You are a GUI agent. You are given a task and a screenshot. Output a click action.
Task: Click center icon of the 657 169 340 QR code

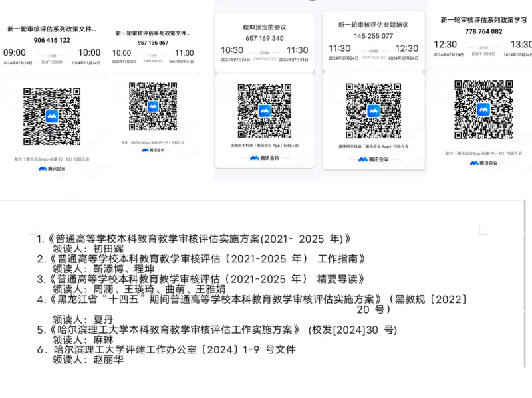(x=265, y=110)
